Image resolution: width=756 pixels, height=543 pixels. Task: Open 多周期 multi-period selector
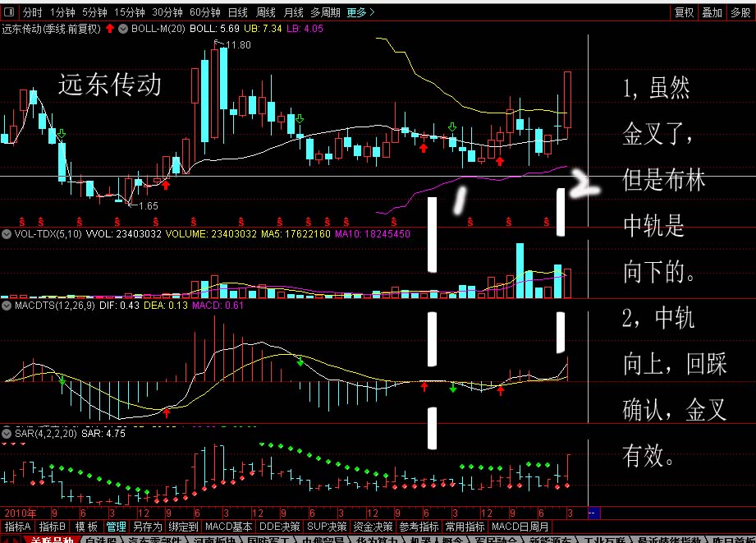coord(325,12)
